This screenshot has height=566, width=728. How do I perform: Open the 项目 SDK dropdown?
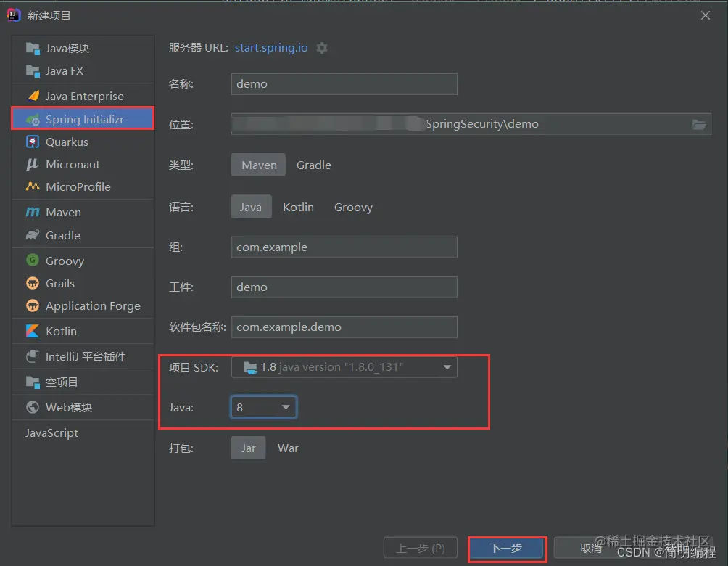[x=344, y=367]
